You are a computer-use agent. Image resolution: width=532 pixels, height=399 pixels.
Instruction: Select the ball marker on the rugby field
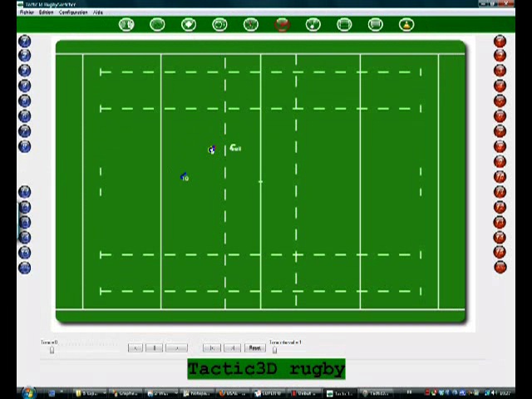235,148
